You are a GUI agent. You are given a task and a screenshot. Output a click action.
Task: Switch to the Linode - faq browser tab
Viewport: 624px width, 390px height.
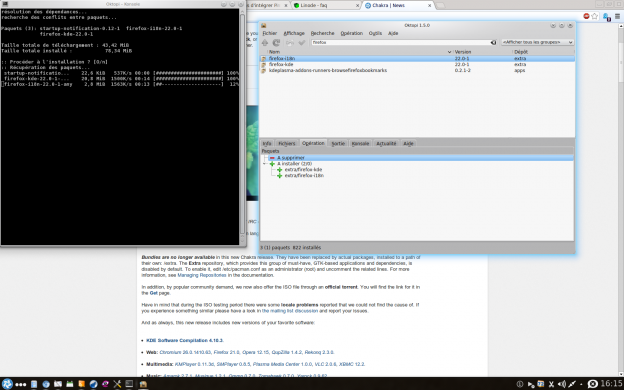tap(326, 6)
